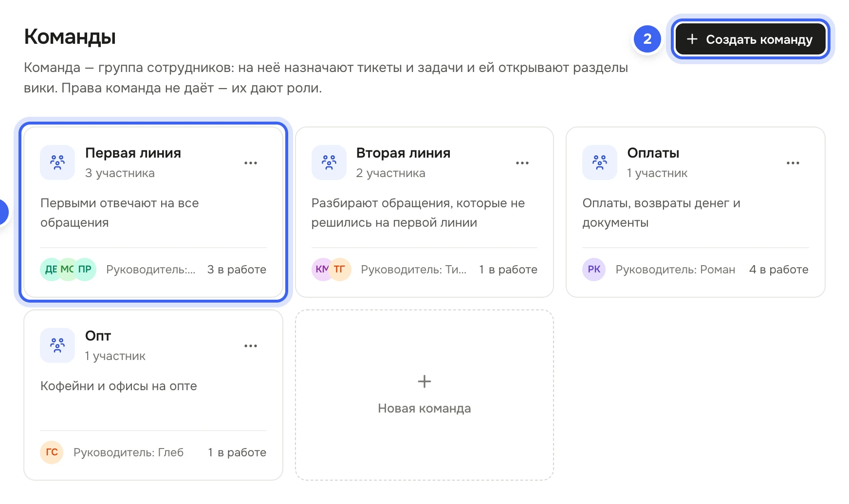The image size is (849, 504).
Task: Click the 'Руководитель: Глеб' text
Action: 129,452
